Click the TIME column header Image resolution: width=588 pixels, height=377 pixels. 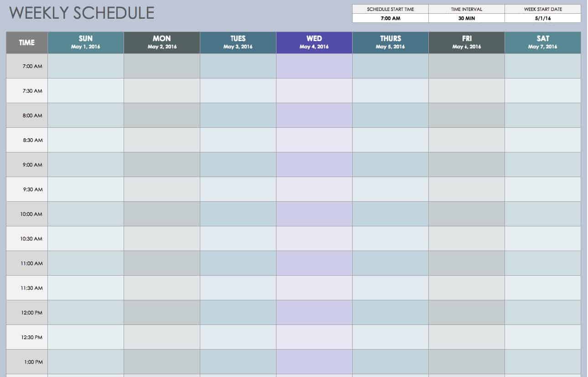click(26, 42)
